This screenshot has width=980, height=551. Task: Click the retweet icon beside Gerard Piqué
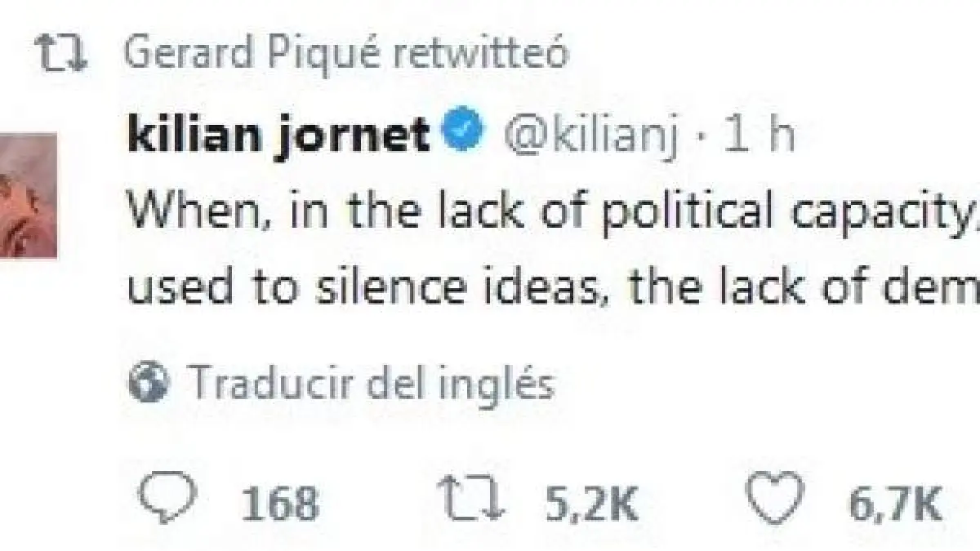tap(64, 56)
